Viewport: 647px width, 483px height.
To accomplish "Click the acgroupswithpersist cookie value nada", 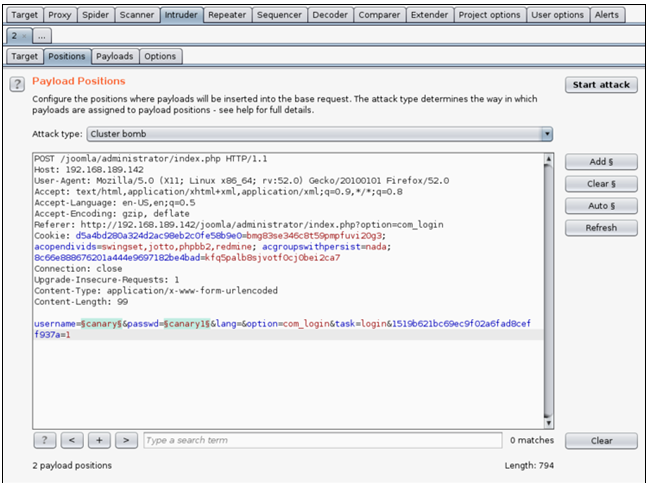I will pyautogui.click(x=375, y=247).
